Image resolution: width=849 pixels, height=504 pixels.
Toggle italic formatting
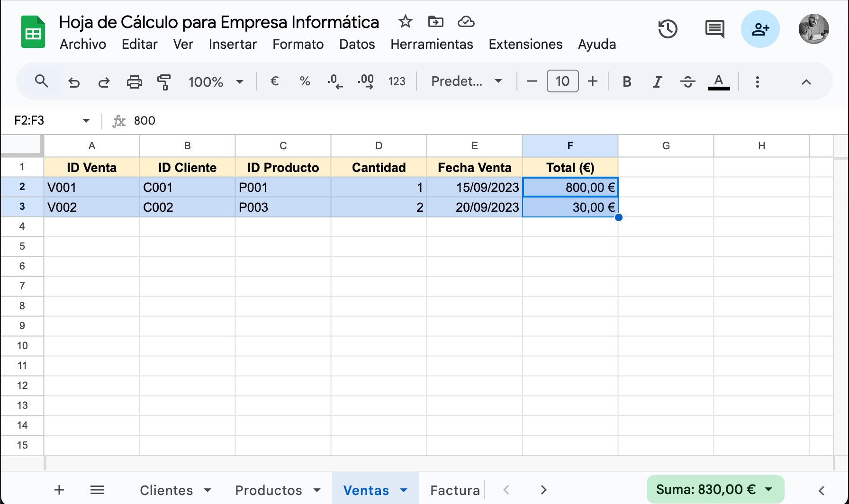tap(657, 82)
